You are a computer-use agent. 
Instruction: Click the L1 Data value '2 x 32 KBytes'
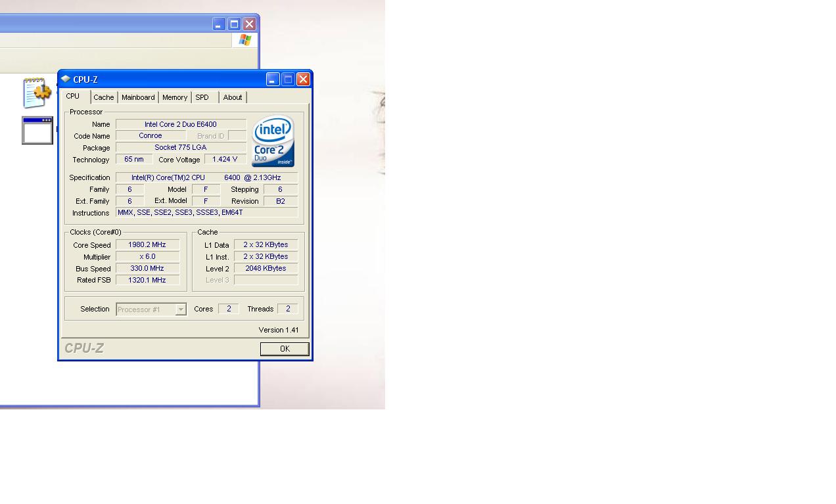266,244
